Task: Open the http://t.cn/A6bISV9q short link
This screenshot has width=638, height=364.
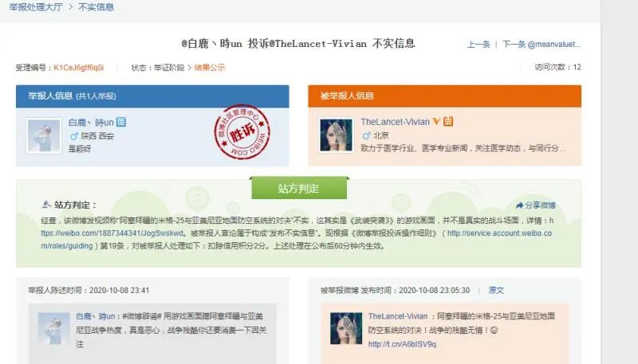Action: 402,344
